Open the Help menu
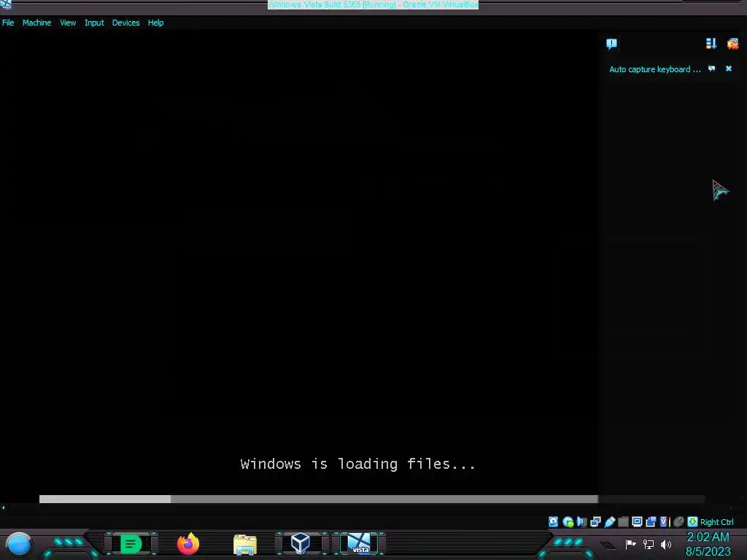This screenshot has height=560, width=747. [155, 23]
